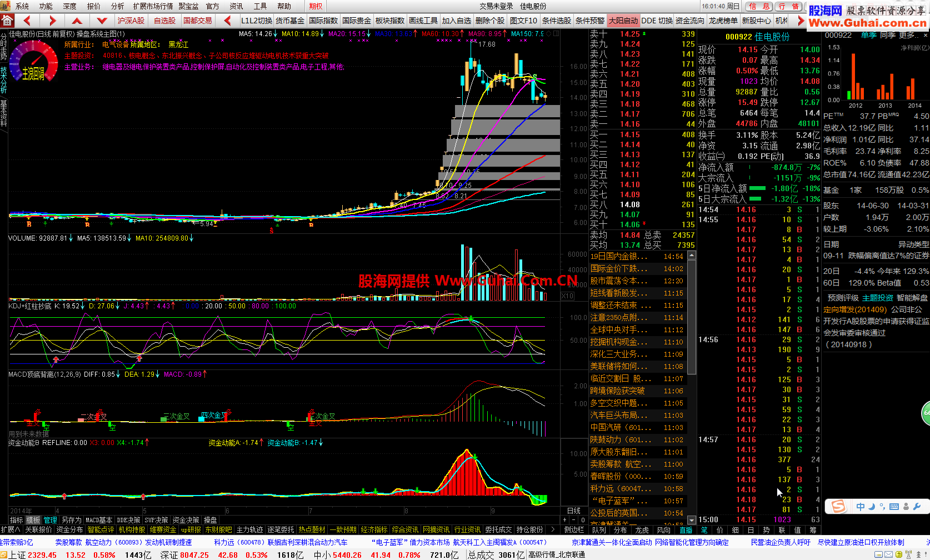
Task: Click the IME user profile icon
Action: 906,507
